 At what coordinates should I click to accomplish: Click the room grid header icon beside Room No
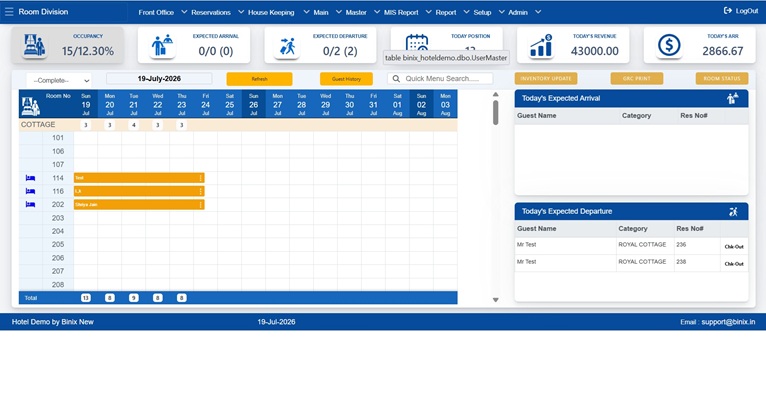(x=31, y=106)
